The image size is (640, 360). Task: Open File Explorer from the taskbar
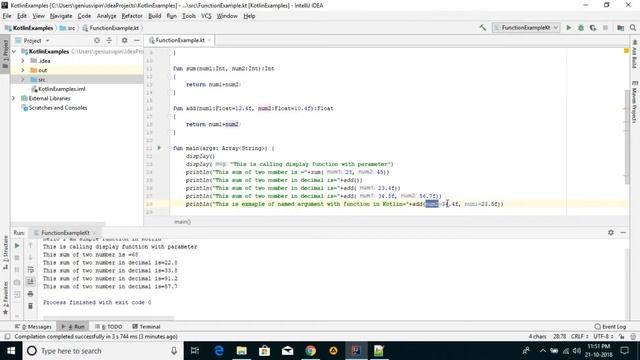point(242,351)
